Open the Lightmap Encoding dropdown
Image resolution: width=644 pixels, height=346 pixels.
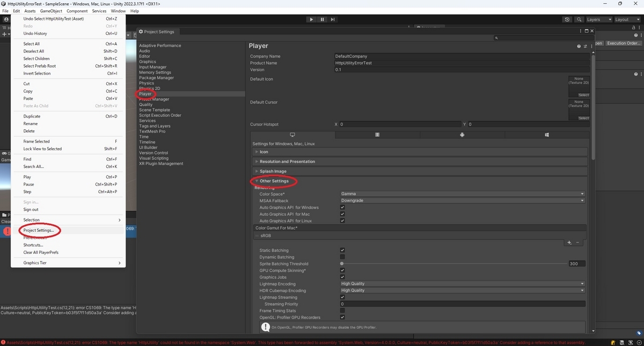click(x=463, y=284)
